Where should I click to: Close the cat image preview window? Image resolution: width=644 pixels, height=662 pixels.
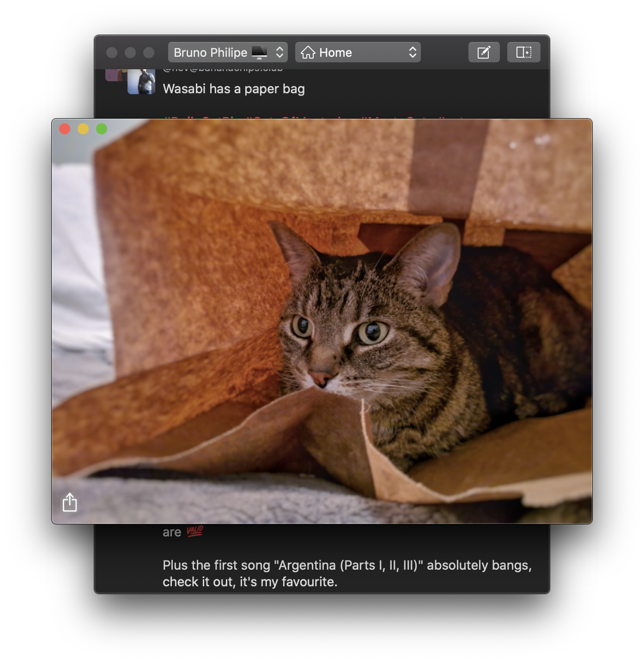(65, 129)
